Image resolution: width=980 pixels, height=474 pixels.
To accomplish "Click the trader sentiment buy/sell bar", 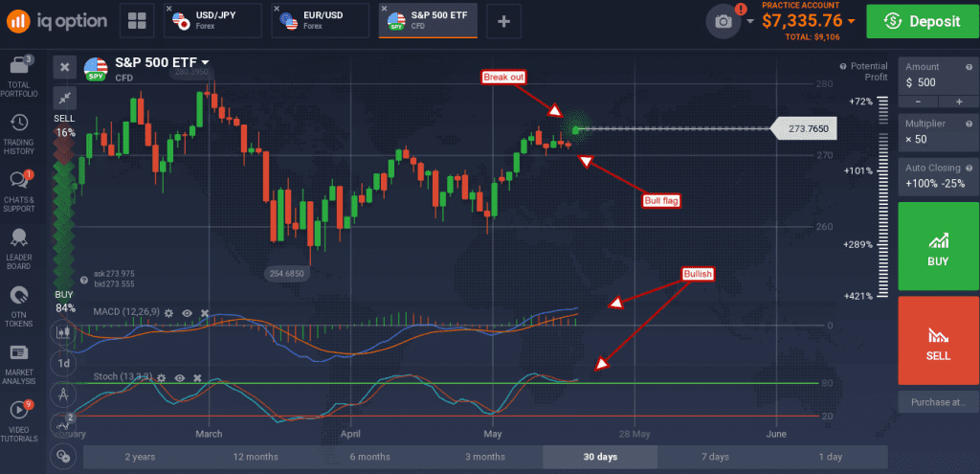I will click(64, 214).
